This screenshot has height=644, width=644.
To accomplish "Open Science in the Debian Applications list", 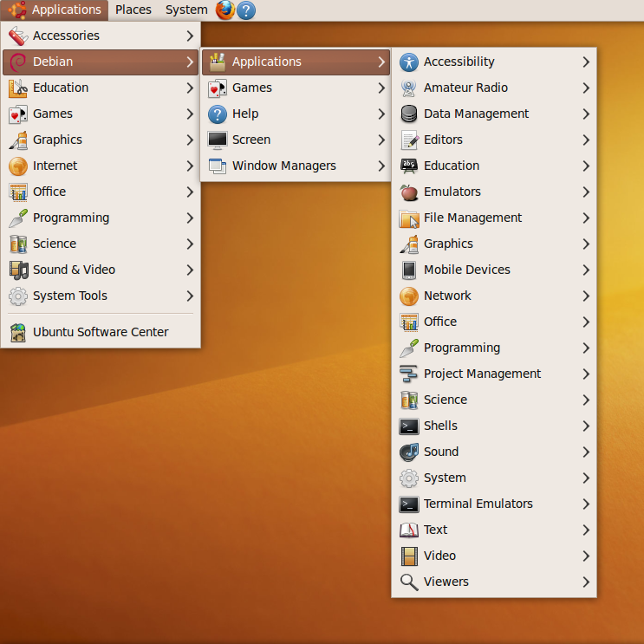I will 494,400.
